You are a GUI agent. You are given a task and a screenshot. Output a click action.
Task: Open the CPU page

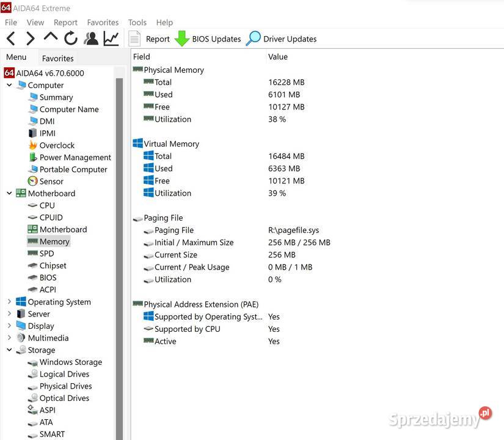(47, 205)
